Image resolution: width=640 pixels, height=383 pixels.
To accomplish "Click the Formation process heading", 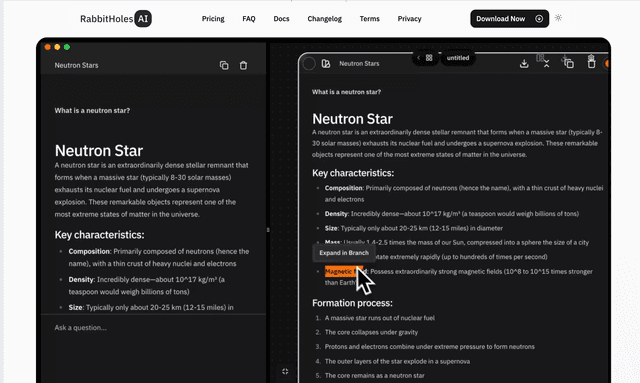I will (352, 303).
